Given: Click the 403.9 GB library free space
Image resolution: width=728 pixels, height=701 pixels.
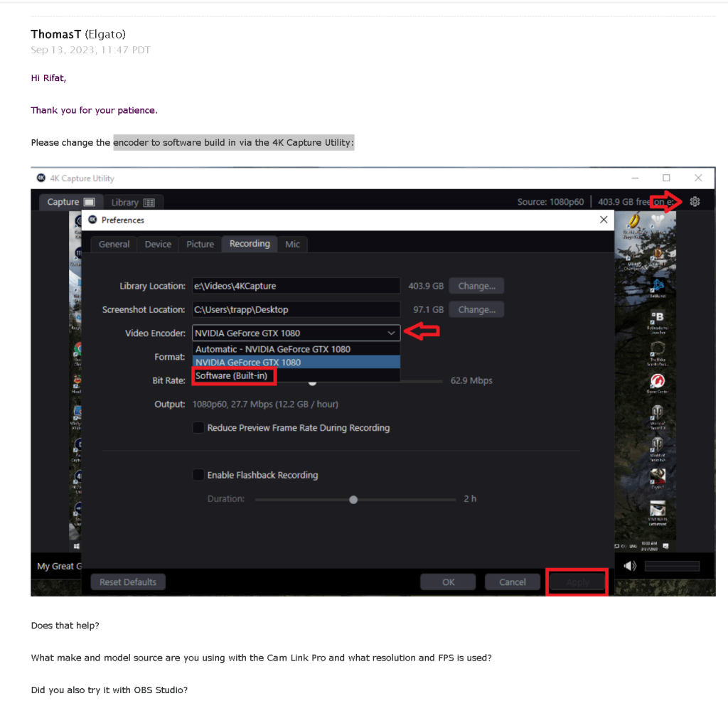Looking at the screenshot, I should point(426,286).
